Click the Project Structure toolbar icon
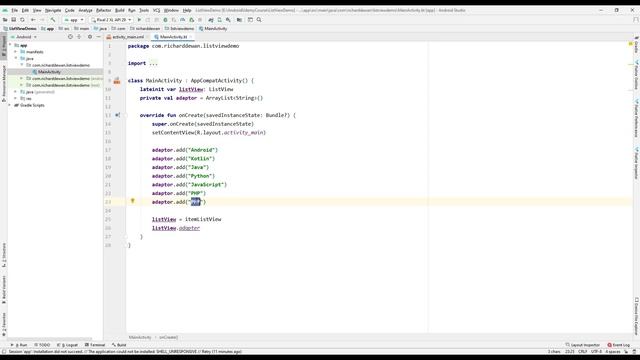Image resolution: width=640 pixels, height=360 pixels. 240,20
